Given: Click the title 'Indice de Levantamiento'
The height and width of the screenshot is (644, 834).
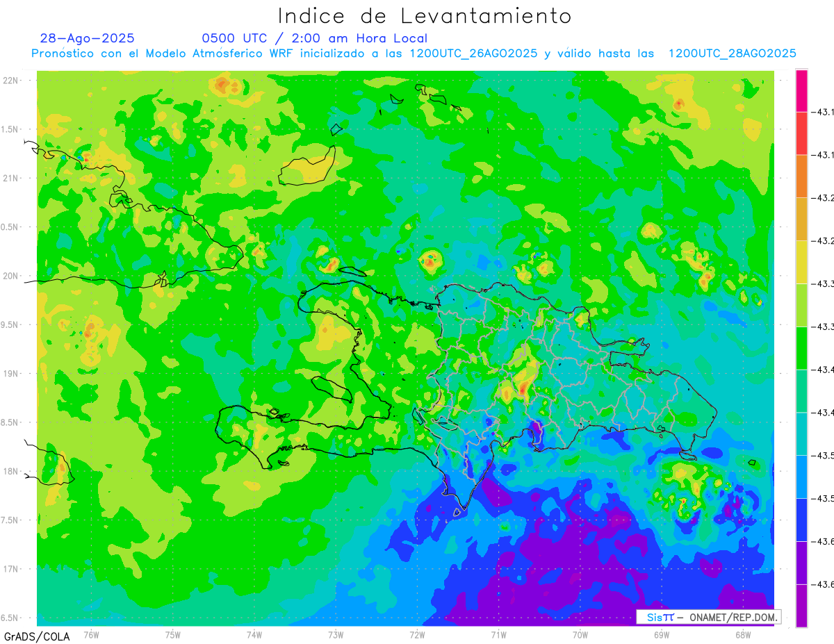Looking at the screenshot, I should [424, 15].
